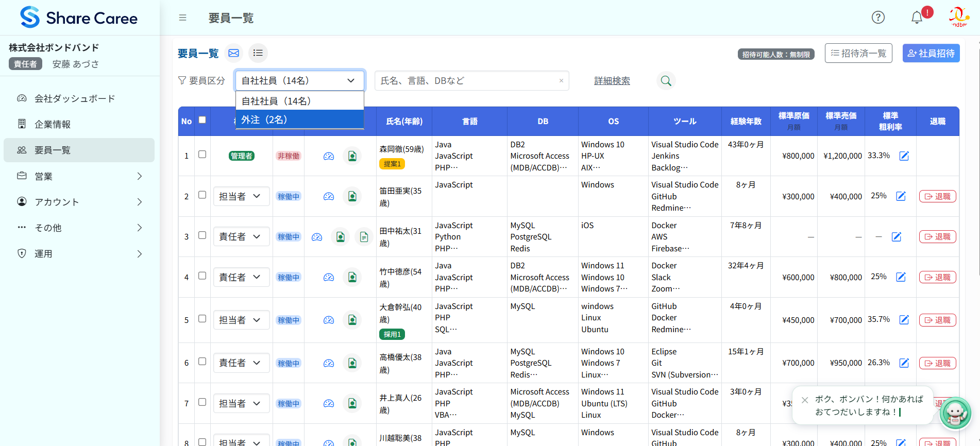Click the edit pencil icon for 高橋優太 row
The width and height of the screenshot is (980, 446).
904,363
